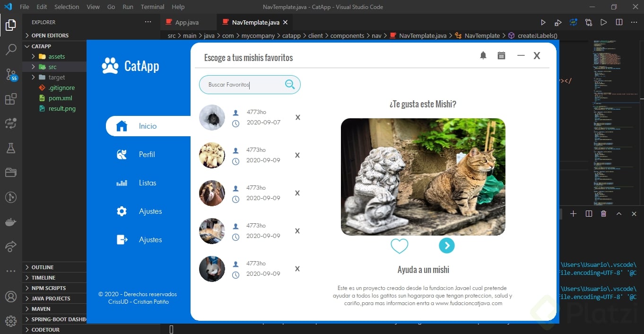Add new terminal with plus icon
This screenshot has height=334, width=644.
click(x=574, y=214)
